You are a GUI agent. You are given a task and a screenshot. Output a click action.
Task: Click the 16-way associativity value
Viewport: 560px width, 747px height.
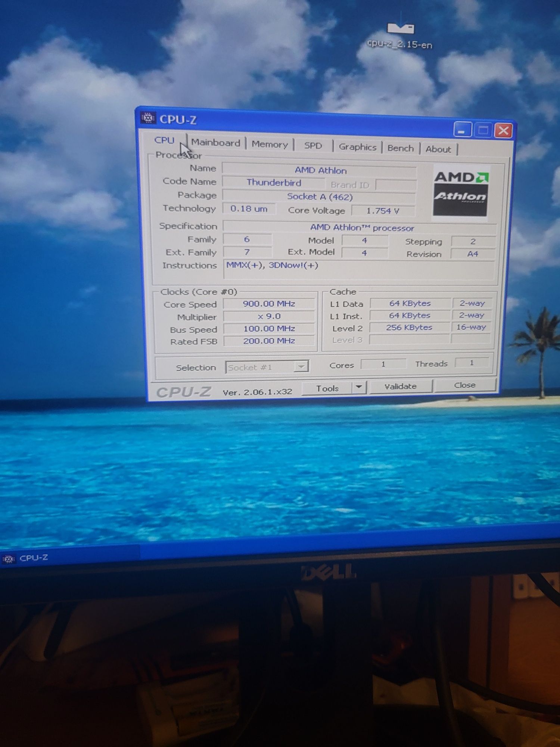tap(471, 327)
